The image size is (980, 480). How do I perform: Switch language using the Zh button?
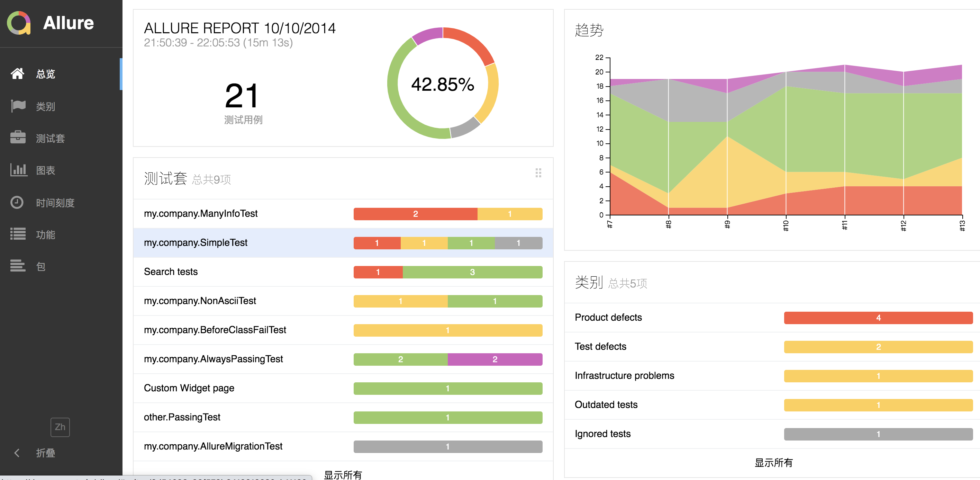60,427
